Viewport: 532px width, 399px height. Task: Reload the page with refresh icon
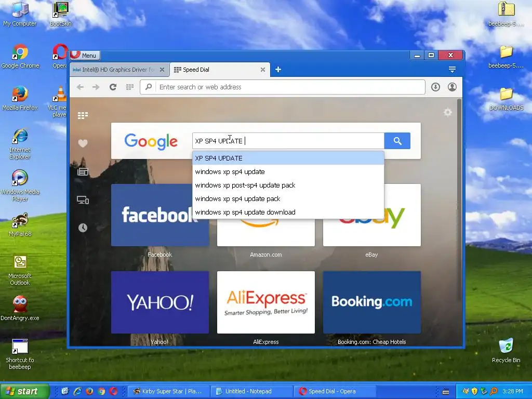coord(113,87)
